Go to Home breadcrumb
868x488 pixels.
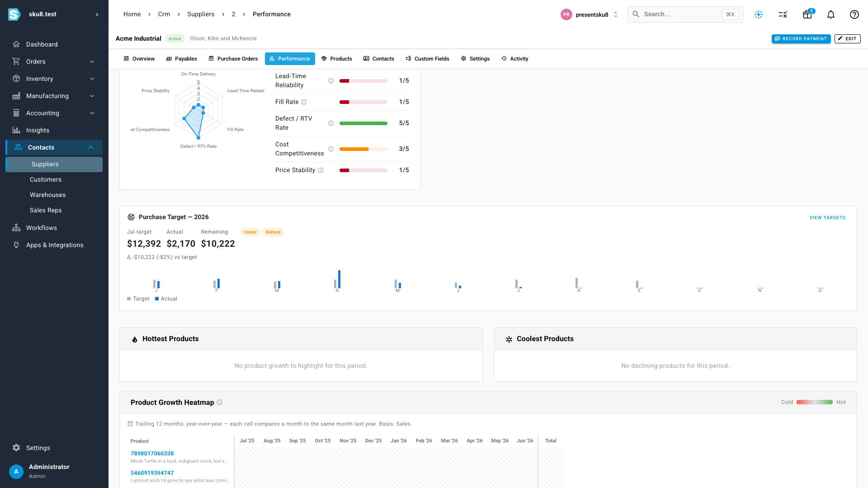(x=132, y=14)
